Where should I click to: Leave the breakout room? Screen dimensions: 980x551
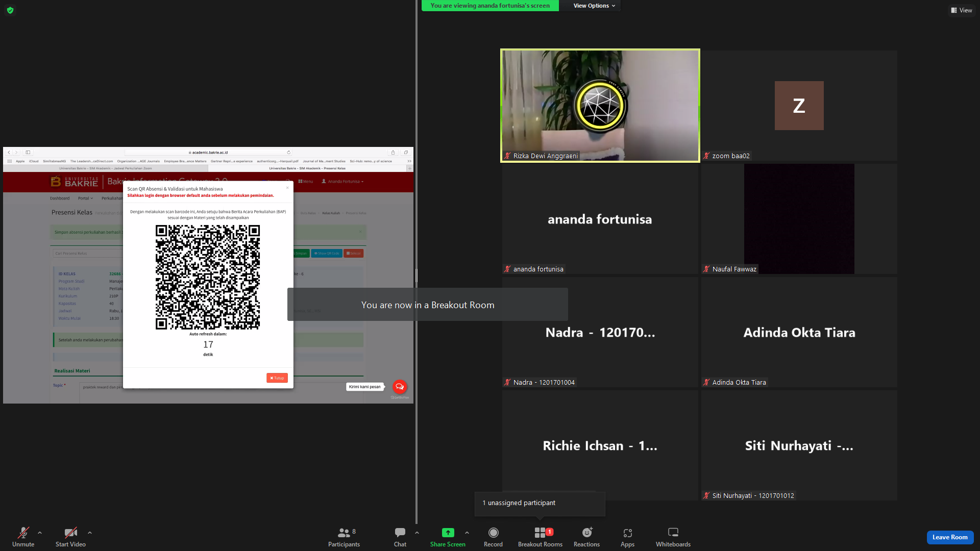pos(950,537)
